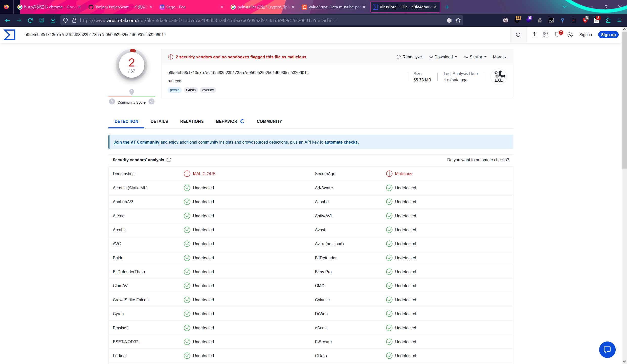627x364 pixels.
Task: Click the VirusTotal logo icon
Action: click(9, 35)
